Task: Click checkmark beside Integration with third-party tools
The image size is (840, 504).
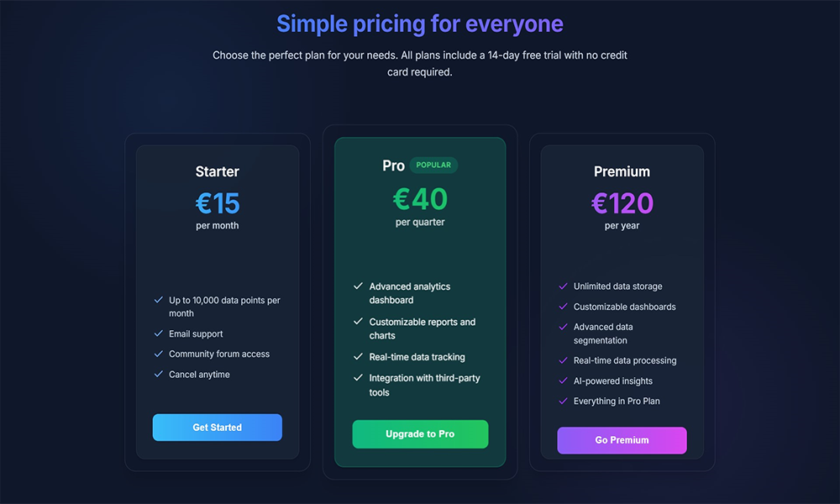Action: tap(359, 378)
